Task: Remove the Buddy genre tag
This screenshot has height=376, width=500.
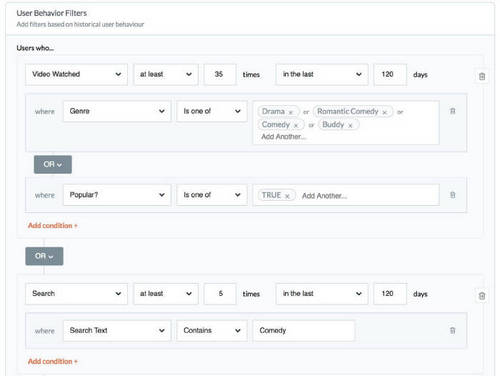Action: click(x=350, y=126)
